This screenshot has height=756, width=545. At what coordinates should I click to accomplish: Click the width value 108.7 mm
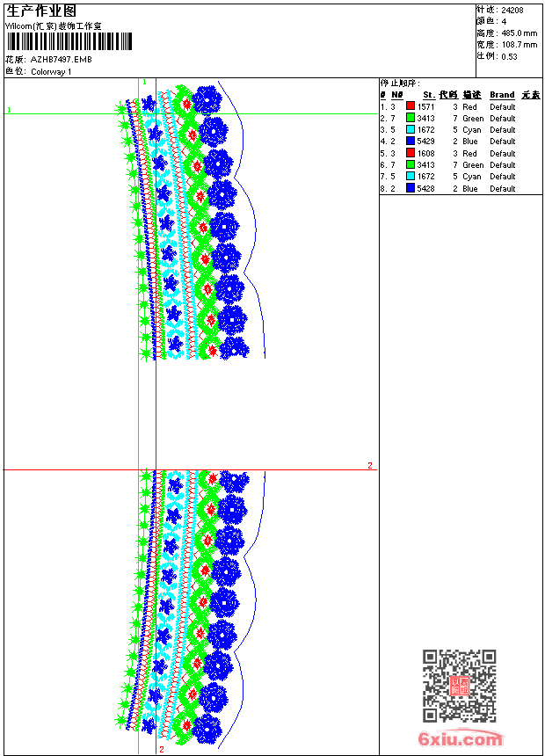pyautogui.click(x=520, y=45)
